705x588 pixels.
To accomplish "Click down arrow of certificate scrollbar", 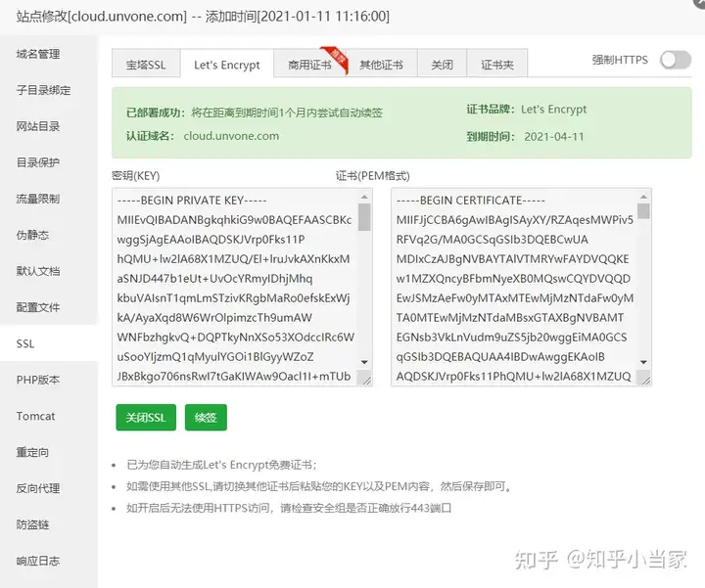I will [x=644, y=362].
